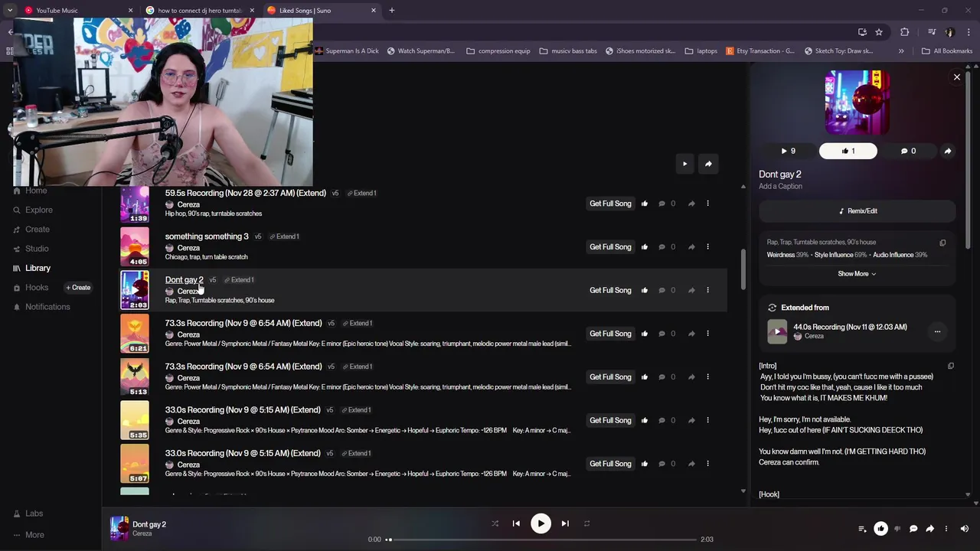
Task: Copy the style tags in details panel
Action: pos(942,243)
